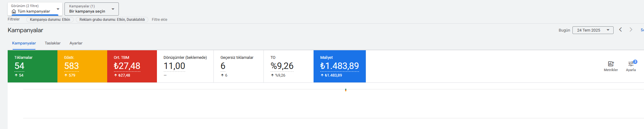Click the Kampanya durumu: Etkin filter chip
The height and width of the screenshot is (129, 644).
click(50, 20)
